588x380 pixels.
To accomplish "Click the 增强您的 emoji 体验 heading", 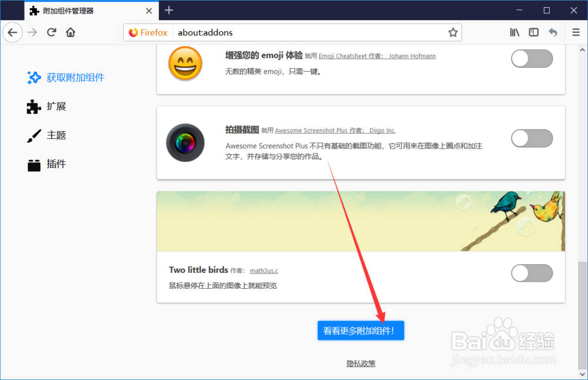I will tap(263, 55).
